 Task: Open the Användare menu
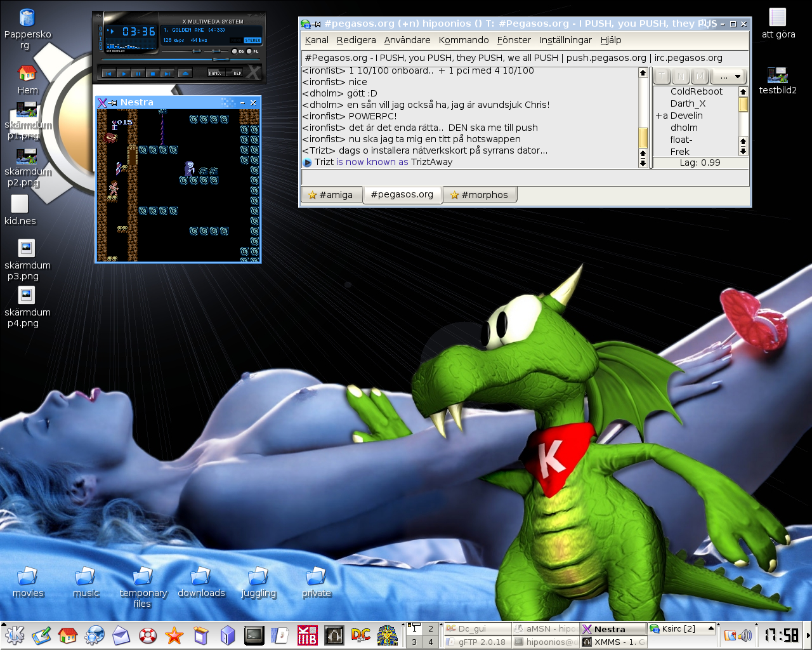point(407,40)
